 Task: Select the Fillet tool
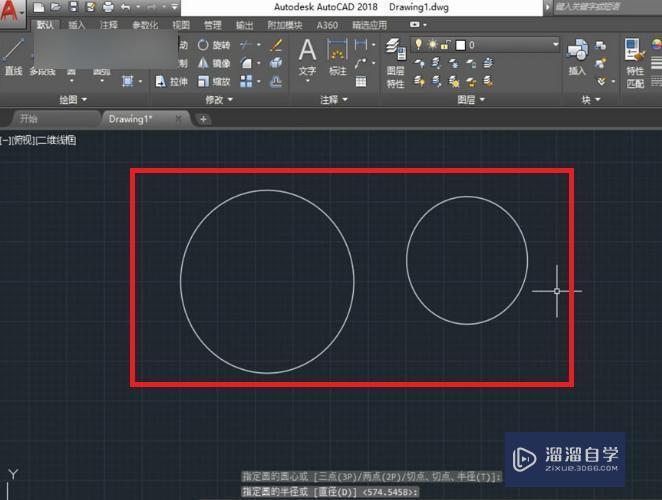(x=246, y=63)
